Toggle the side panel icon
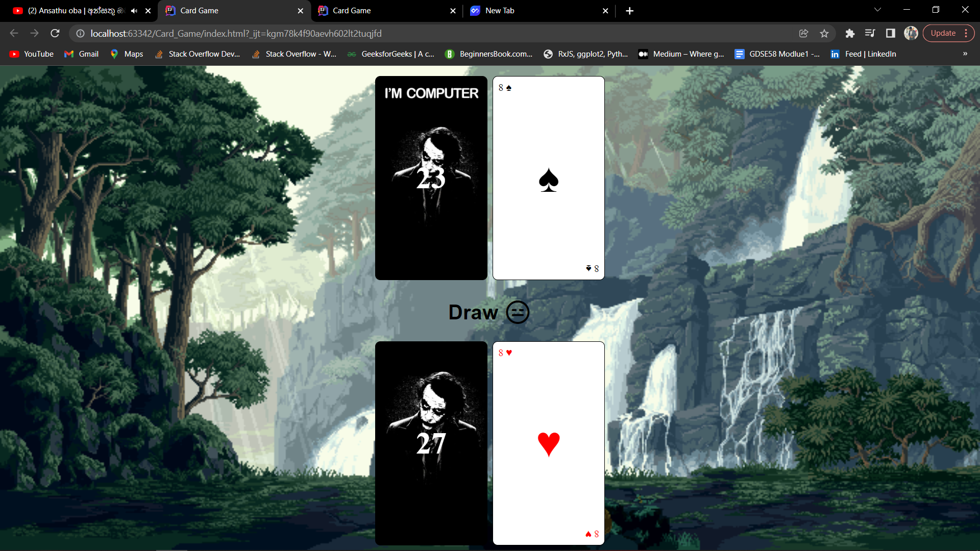 (891, 33)
